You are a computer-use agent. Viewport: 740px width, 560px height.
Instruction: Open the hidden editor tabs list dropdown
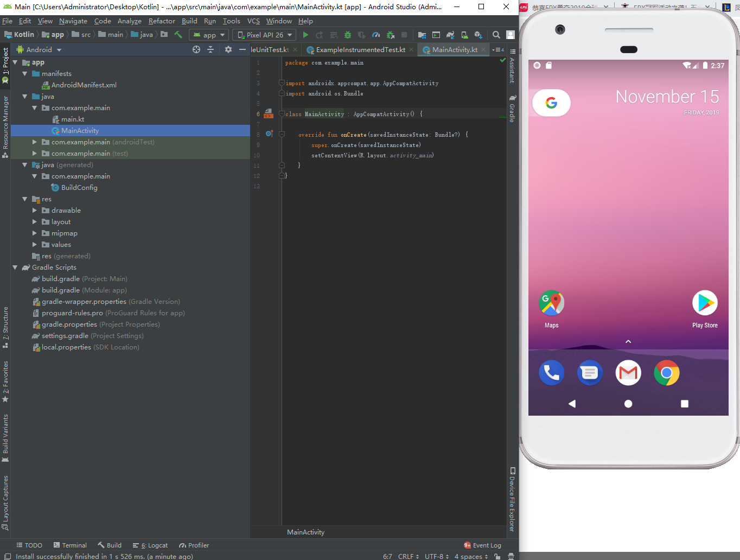coord(498,49)
